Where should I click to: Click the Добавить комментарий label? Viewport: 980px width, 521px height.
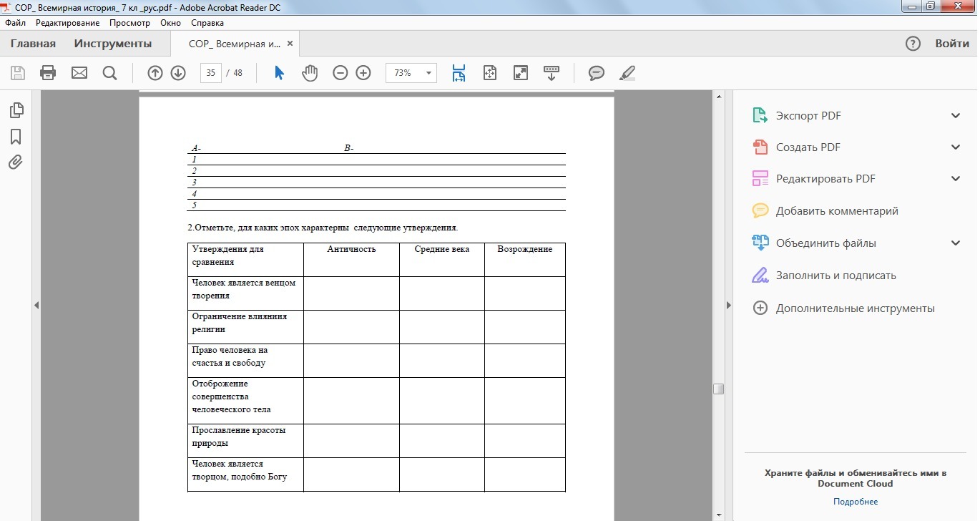click(837, 211)
